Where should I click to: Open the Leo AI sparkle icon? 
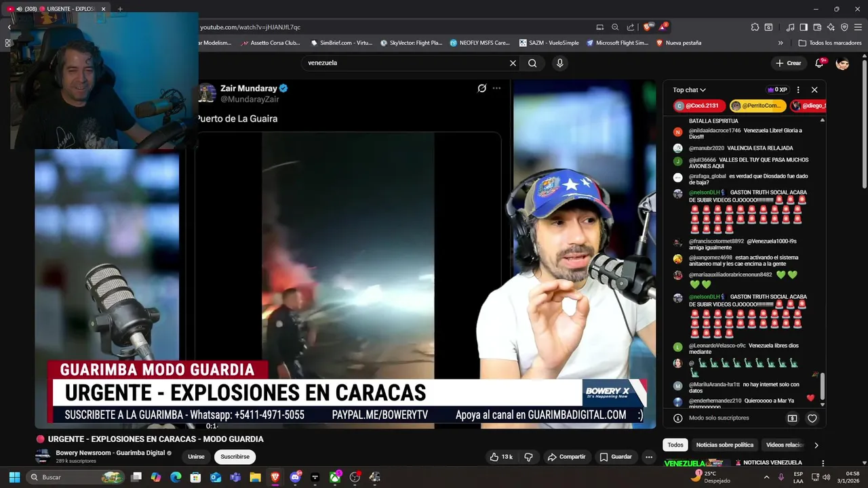pyautogui.click(x=831, y=27)
